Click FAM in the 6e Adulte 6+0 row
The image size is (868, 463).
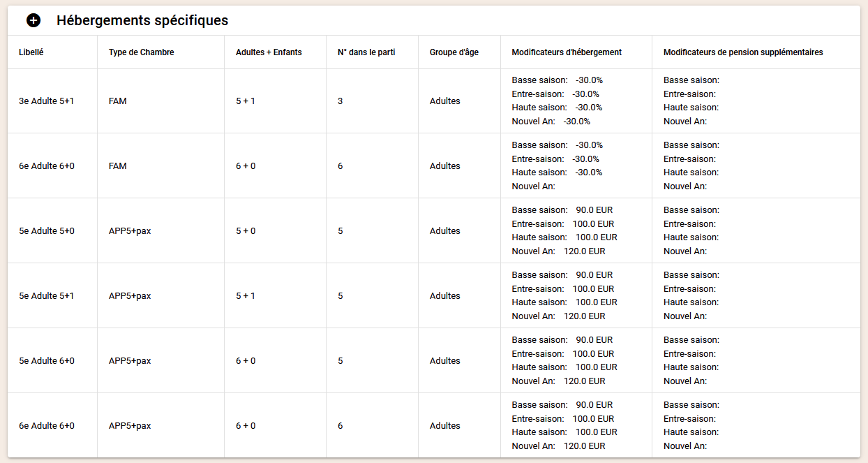[118, 166]
